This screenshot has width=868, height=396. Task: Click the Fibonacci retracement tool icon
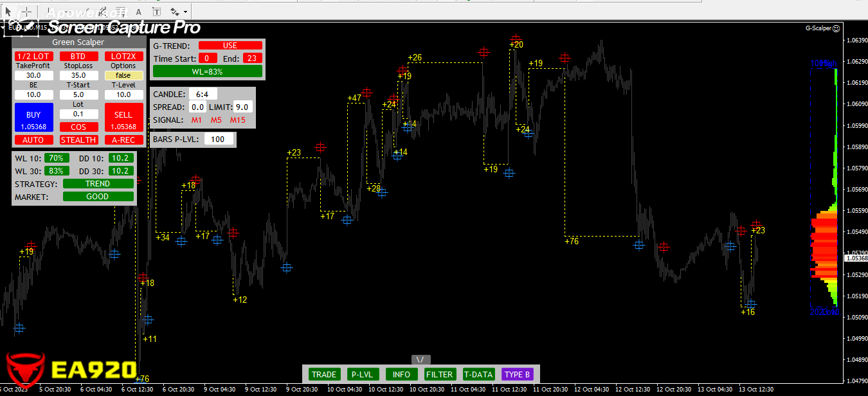tap(121, 12)
